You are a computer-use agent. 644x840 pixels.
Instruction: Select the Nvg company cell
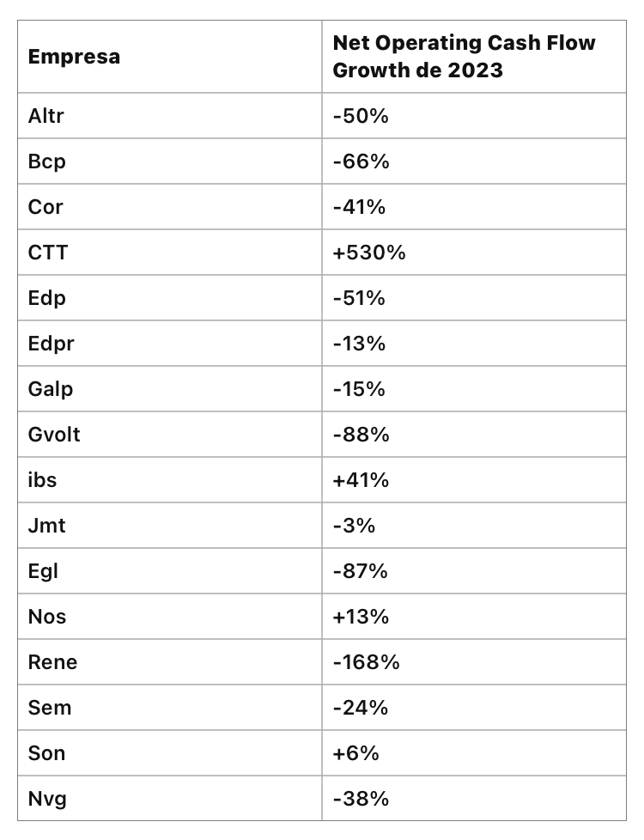tap(46, 799)
